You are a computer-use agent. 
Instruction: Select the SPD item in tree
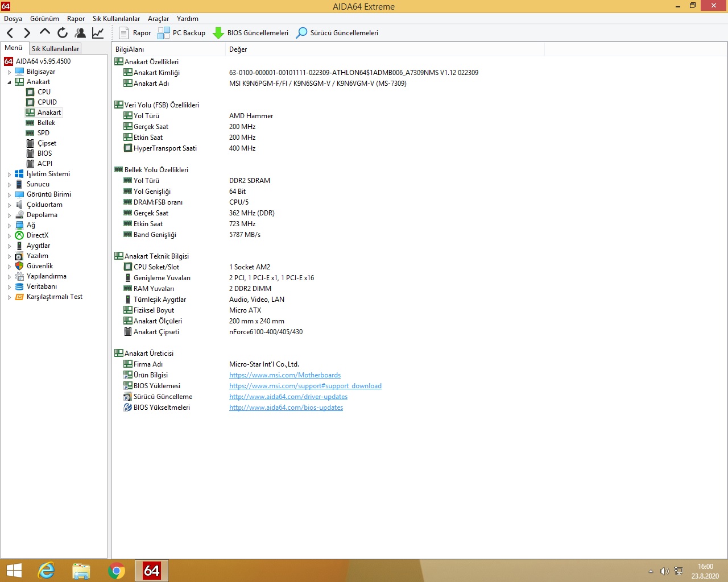tap(43, 133)
